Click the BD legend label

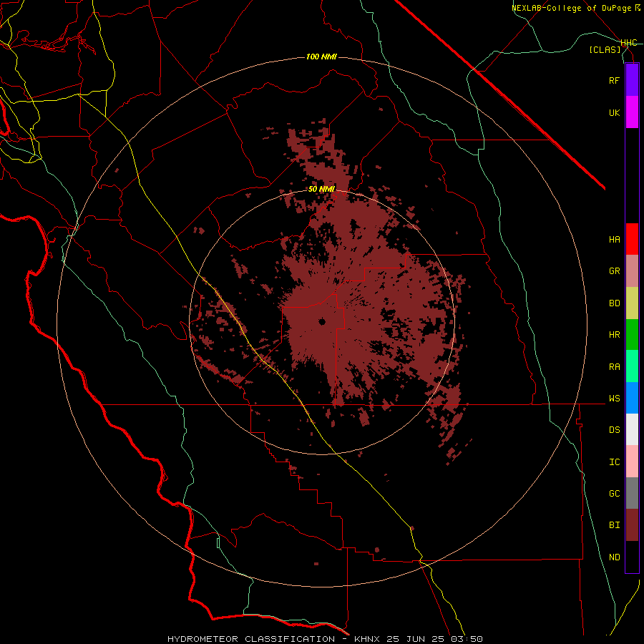click(614, 303)
